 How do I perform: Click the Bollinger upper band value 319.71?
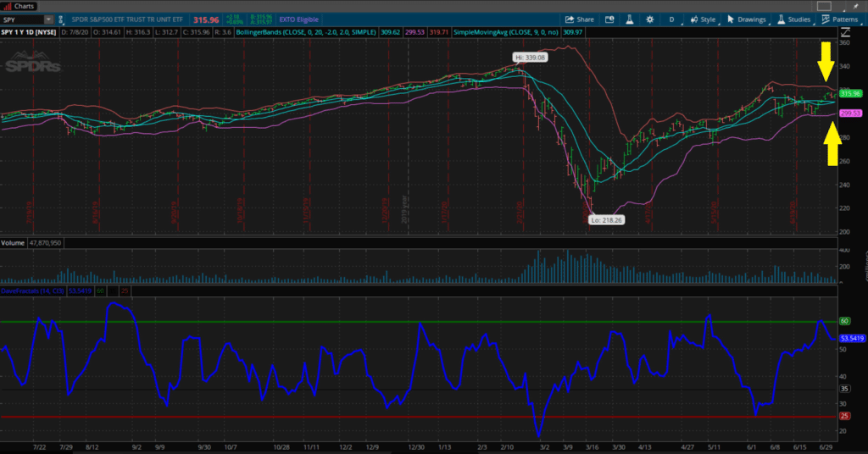click(x=438, y=32)
